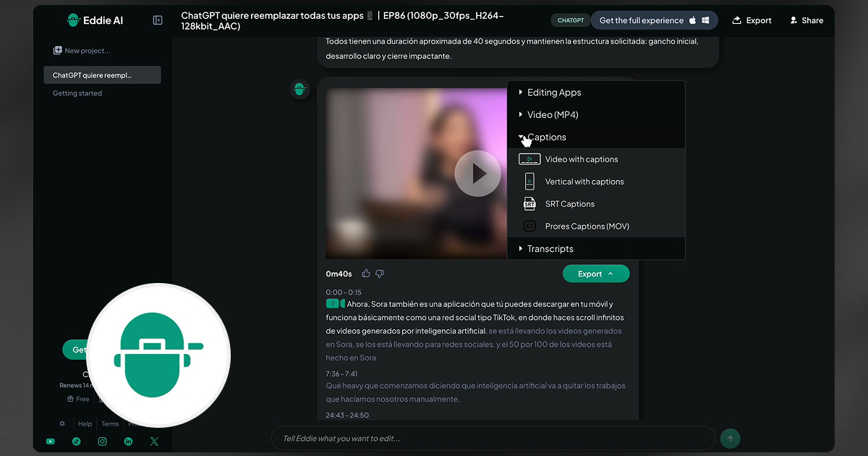The image size is (868, 456).
Task: Open the Instagram social link icon
Action: coord(102,441)
